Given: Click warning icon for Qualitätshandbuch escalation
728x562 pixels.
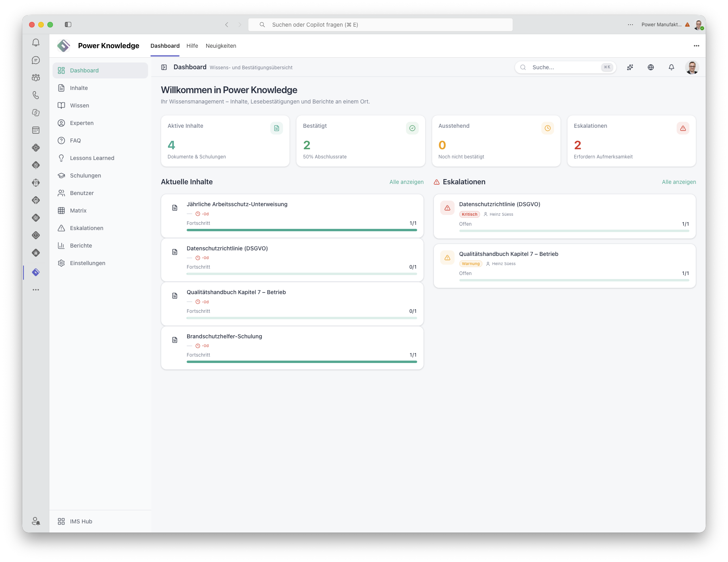Looking at the screenshot, I should click(x=447, y=258).
